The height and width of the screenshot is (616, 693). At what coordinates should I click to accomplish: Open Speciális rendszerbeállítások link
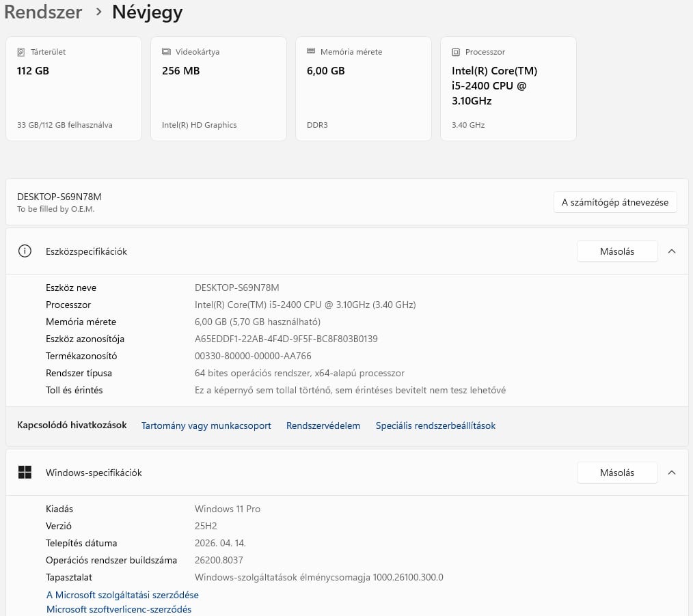(x=435, y=425)
